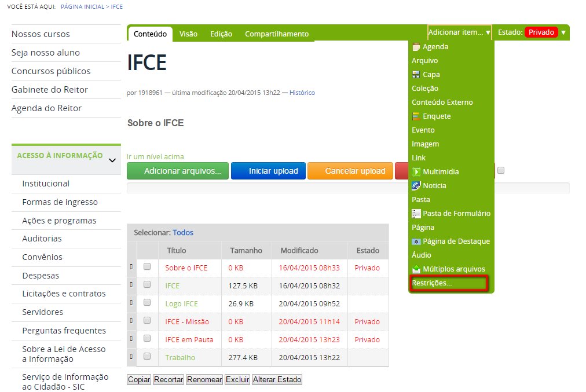Open the Trabalho file link
The image size is (586, 392).
pyautogui.click(x=180, y=358)
